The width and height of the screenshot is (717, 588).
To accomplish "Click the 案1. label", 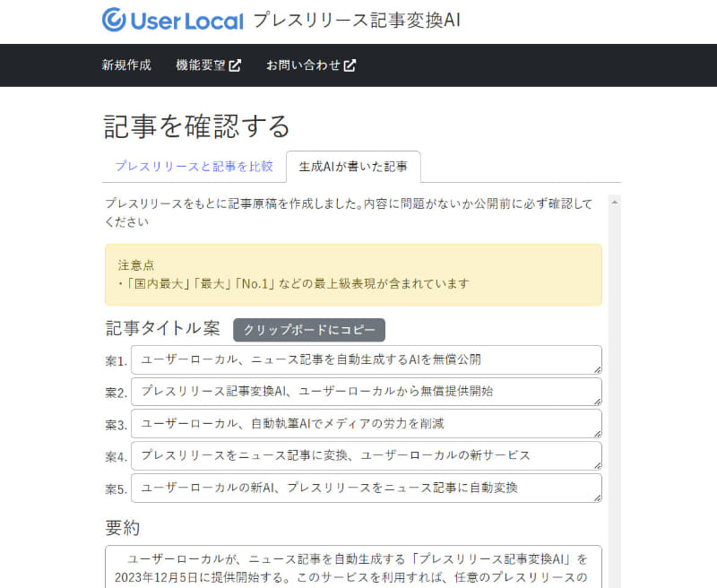I will point(117,361).
